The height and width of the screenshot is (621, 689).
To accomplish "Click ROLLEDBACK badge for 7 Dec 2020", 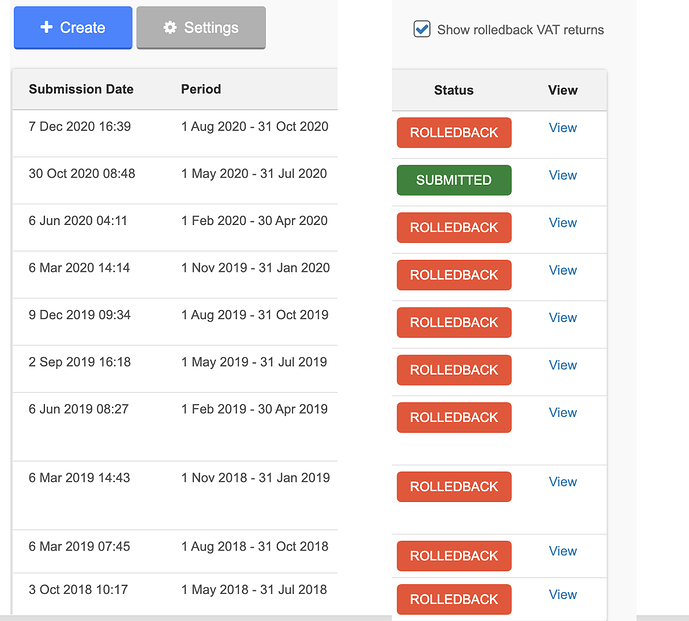I will [454, 133].
